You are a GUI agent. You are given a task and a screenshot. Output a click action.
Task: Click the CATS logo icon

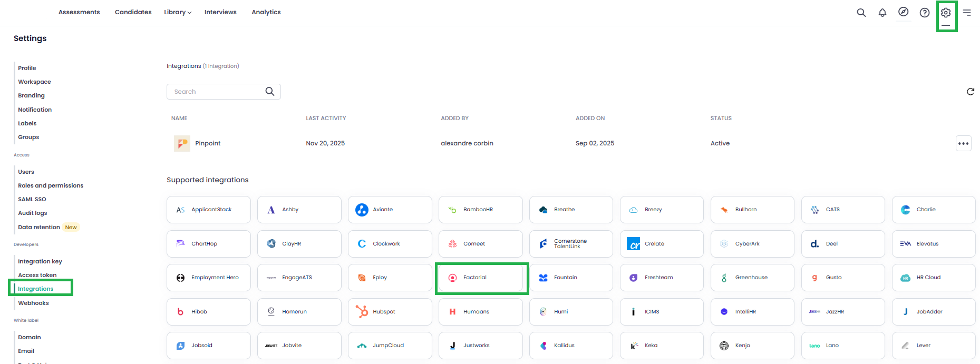(815, 210)
